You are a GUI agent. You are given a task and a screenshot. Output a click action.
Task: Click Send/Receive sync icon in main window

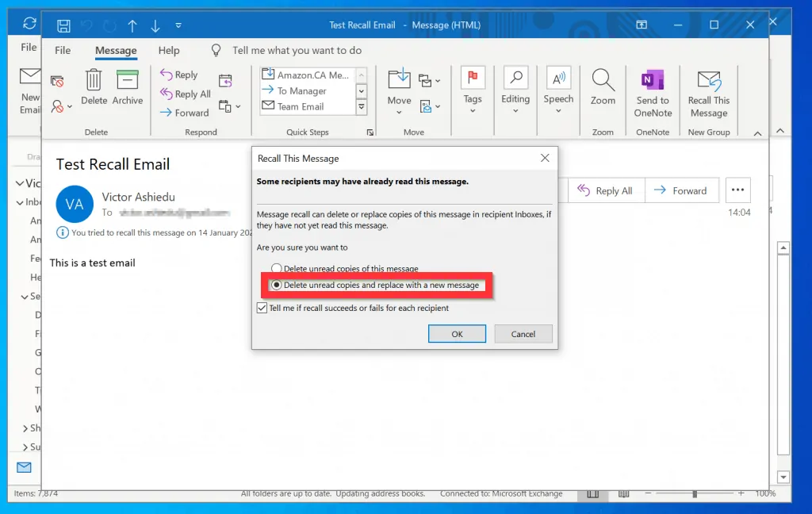click(29, 23)
